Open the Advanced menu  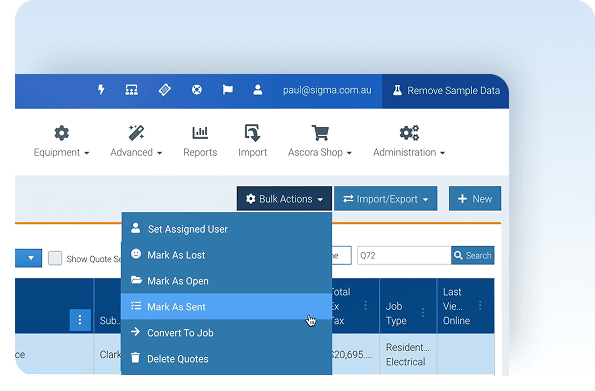coord(136,141)
